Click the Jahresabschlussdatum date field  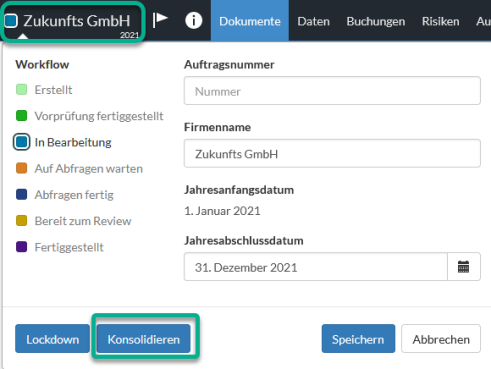coord(316,267)
